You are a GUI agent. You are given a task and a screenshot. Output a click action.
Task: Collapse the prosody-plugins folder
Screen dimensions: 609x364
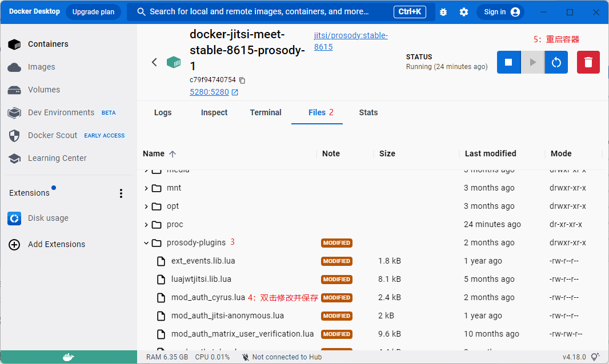coord(146,243)
